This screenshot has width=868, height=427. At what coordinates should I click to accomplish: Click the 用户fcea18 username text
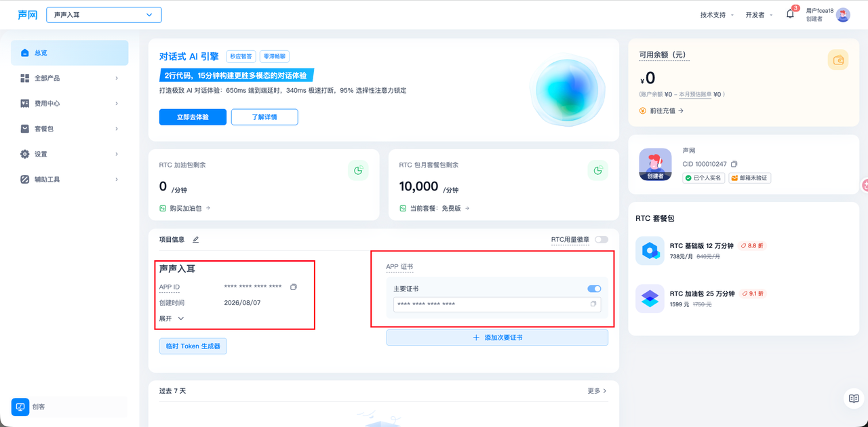point(819,11)
